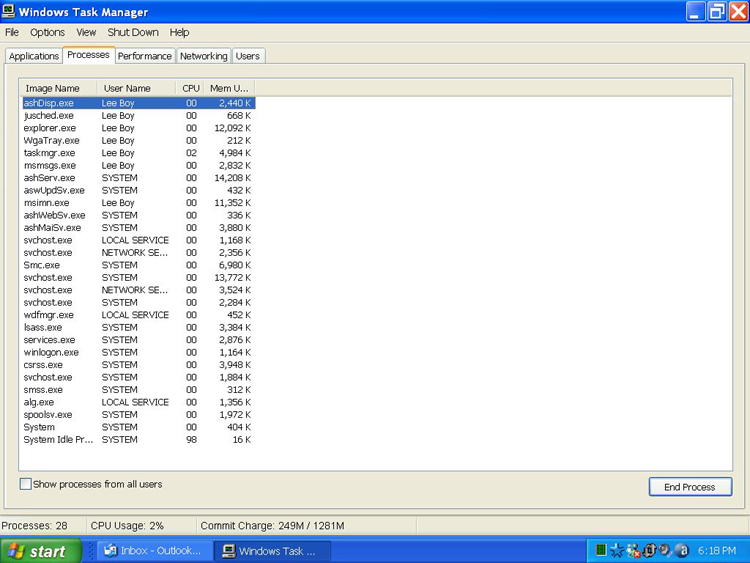Click the taskbar clock showing 6:18 PM

[717, 551]
